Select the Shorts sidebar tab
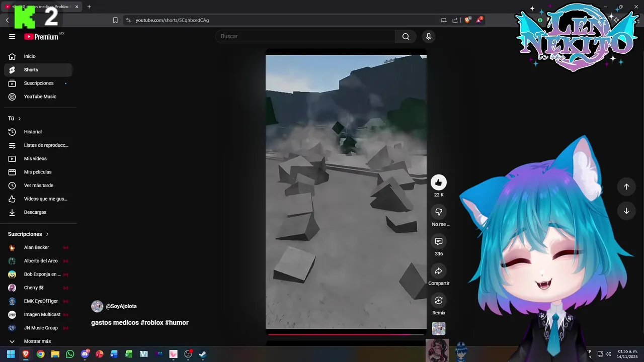Screen dimensions: 644x362 point(38,70)
